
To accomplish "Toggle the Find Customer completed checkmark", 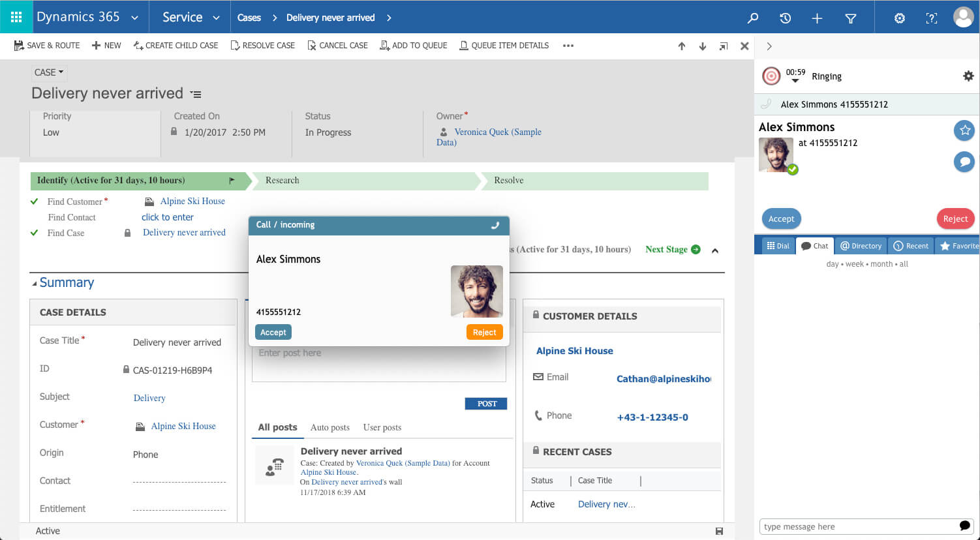I will tap(34, 202).
